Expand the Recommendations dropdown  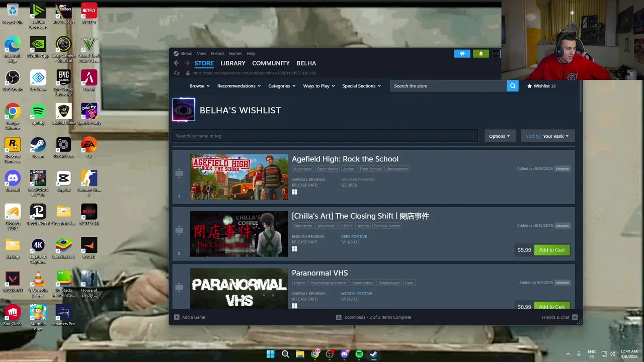click(x=239, y=86)
